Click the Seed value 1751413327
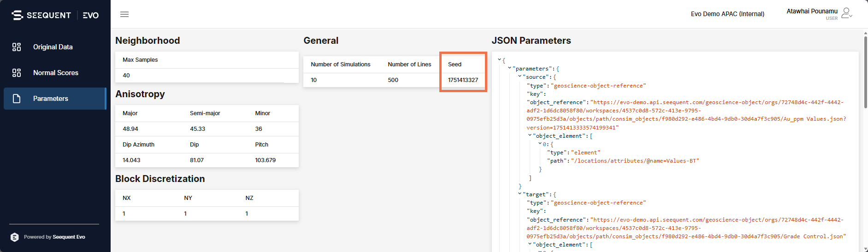This screenshot has height=252, width=868. point(463,80)
